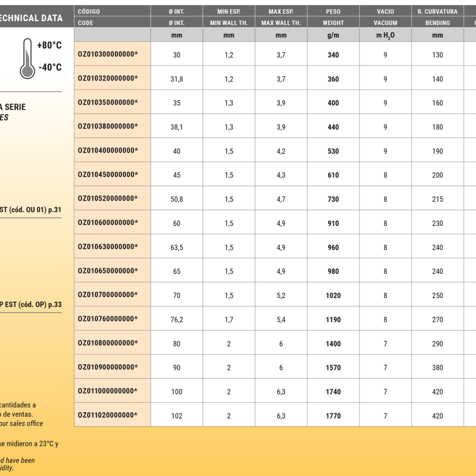476x476 pixels.
Task: Click the 38,1 inner diameter value
Action: pyautogui.click(x=177, y=127)
